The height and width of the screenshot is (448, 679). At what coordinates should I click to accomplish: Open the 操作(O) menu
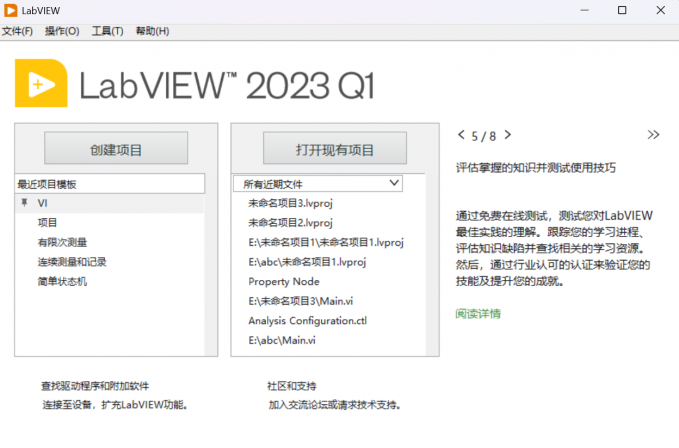[62, 31]
